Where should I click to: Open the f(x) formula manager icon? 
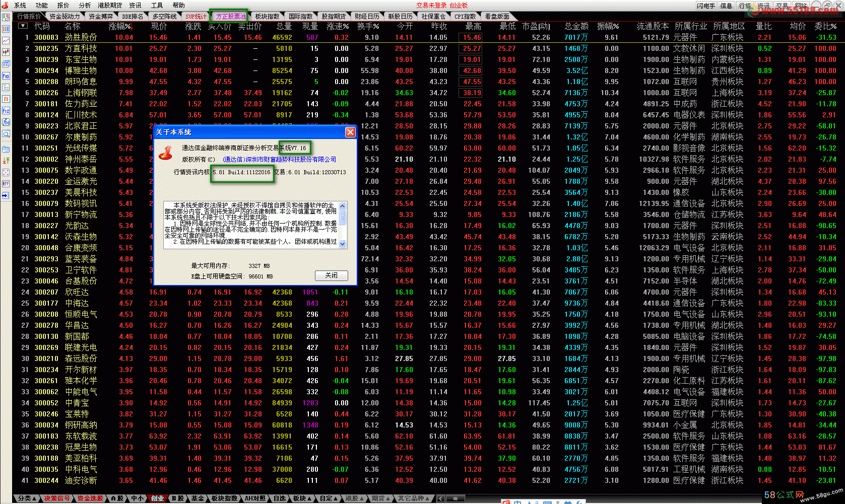[x=6, y=122]
